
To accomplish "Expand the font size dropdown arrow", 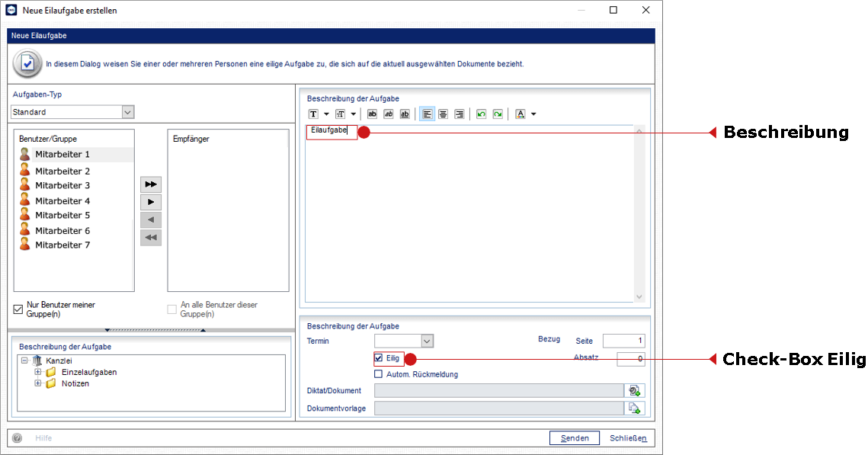I will (353, 114).
